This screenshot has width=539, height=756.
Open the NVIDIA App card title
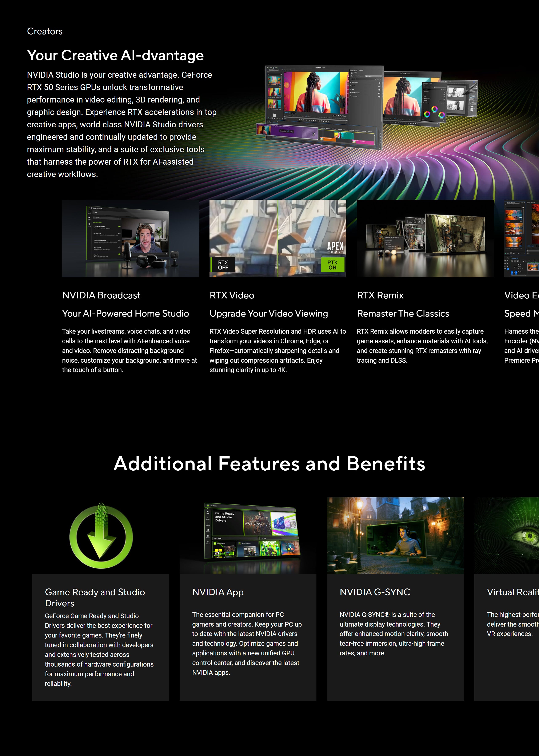click(218, 592)
